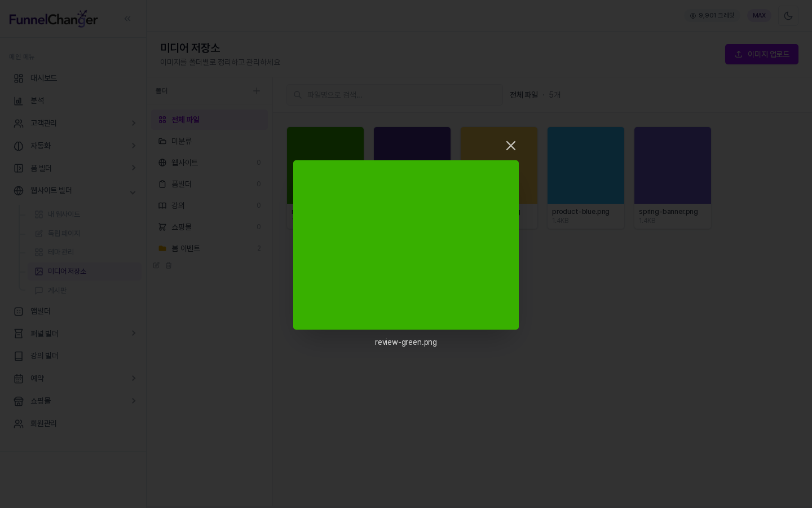Viewport: 812px width, 508px height.
Task: Expand the sidebar 쇼핑몰 menu chevron
Action: coord(134,401)
